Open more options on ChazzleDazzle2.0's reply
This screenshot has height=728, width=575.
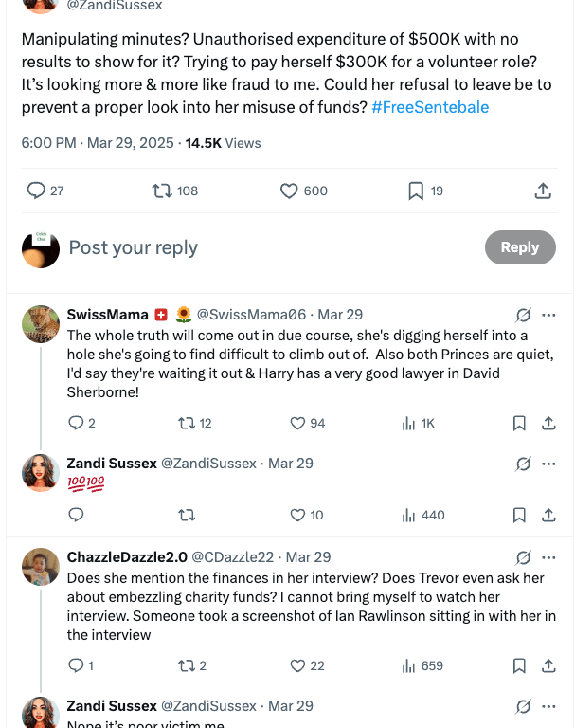(x=548, y=557)
